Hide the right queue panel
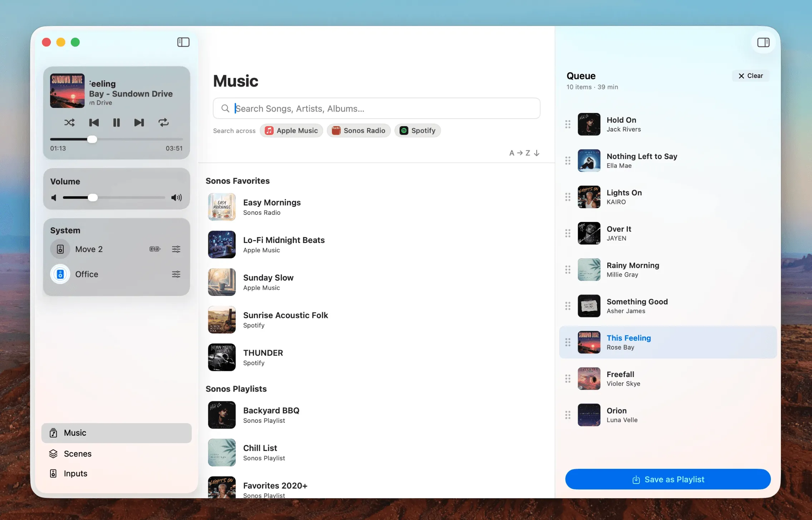Screen dimensions: 812x520 click(x=763, y=43)
